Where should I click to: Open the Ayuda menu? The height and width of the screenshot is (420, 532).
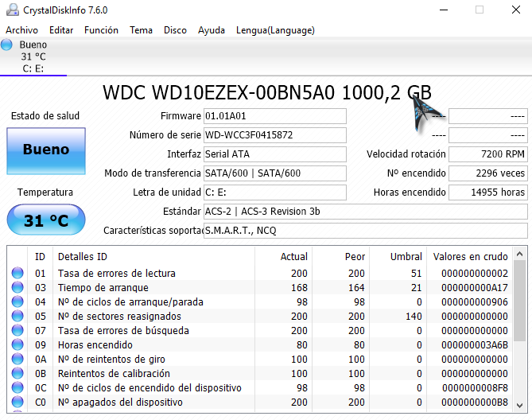212,30
